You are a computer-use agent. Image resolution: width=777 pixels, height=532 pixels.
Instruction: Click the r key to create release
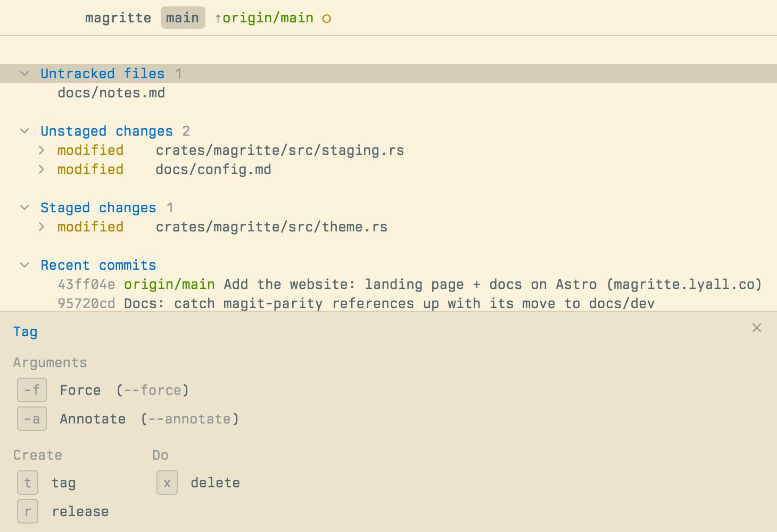pos(28,511)
